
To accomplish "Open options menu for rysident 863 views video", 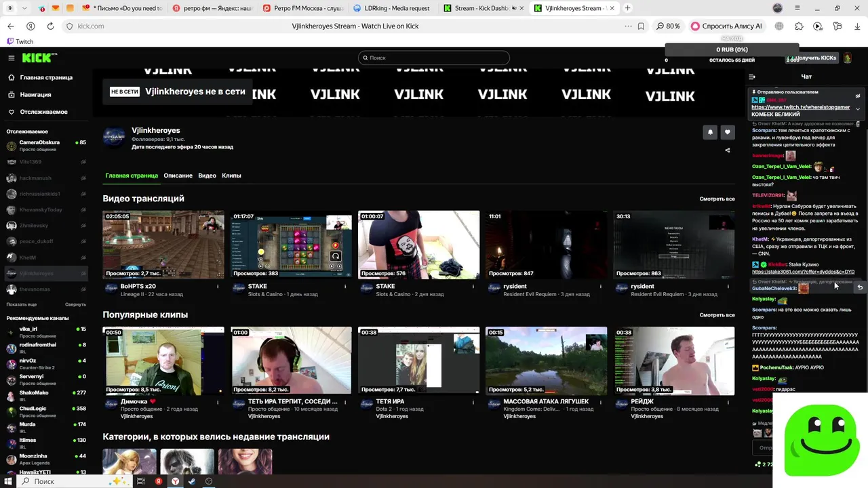I will (728, 287).
